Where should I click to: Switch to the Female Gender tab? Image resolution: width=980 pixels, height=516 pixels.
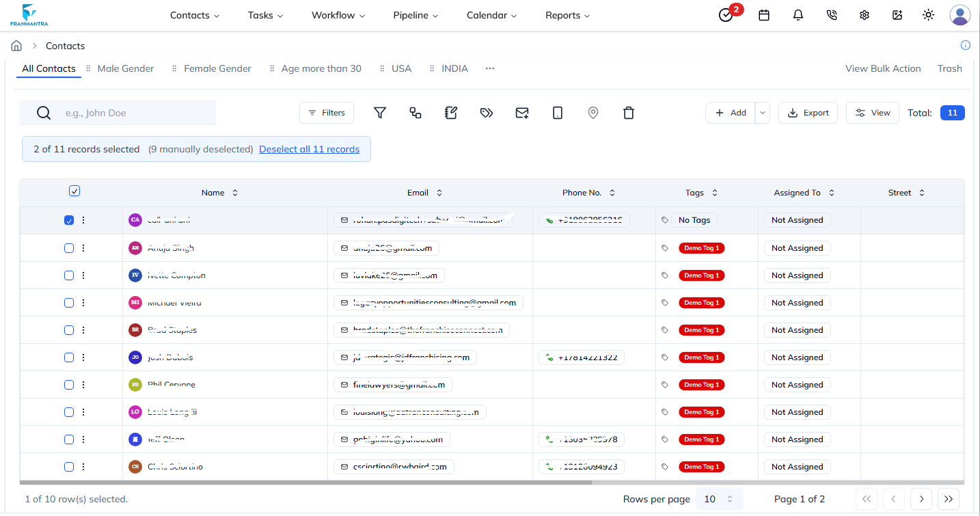[217, 68]
